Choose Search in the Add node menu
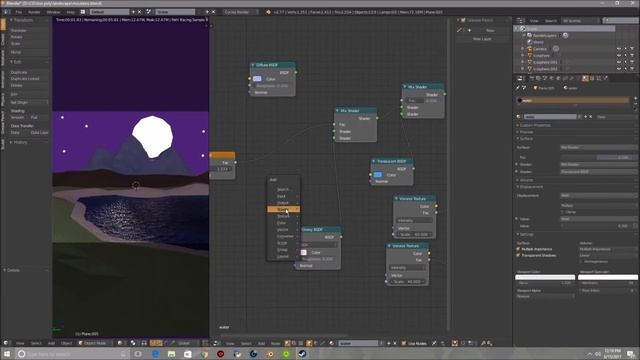The width and height of the screenshot is (640, 360). (x=284, y=189)
